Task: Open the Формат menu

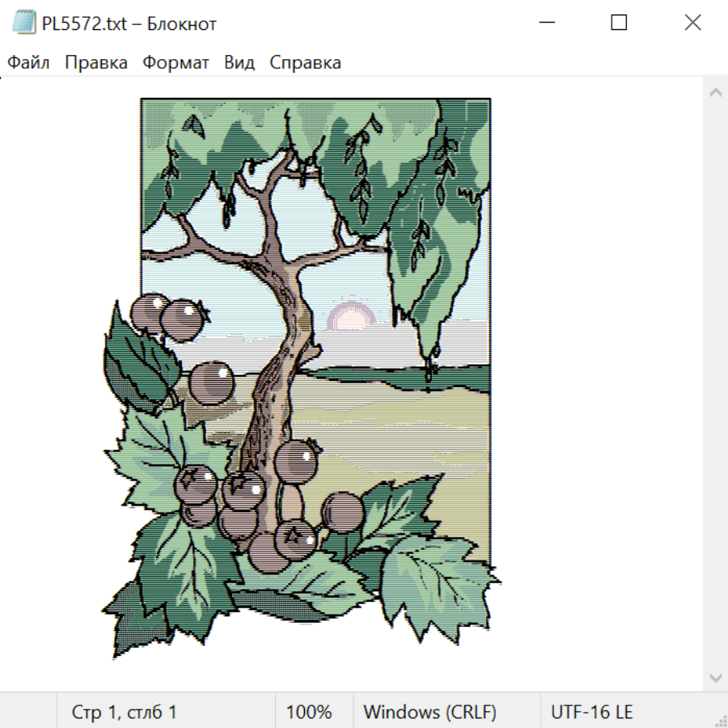Action: (x=176, y=62)
